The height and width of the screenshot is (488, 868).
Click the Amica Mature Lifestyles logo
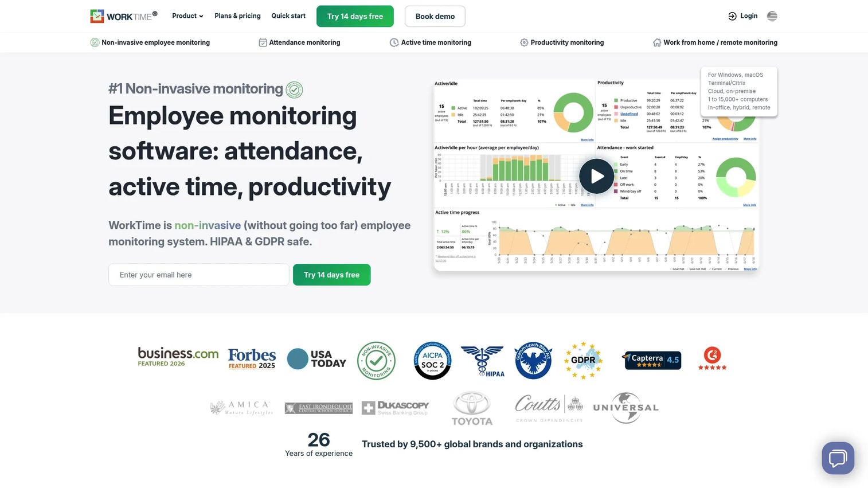241,408
